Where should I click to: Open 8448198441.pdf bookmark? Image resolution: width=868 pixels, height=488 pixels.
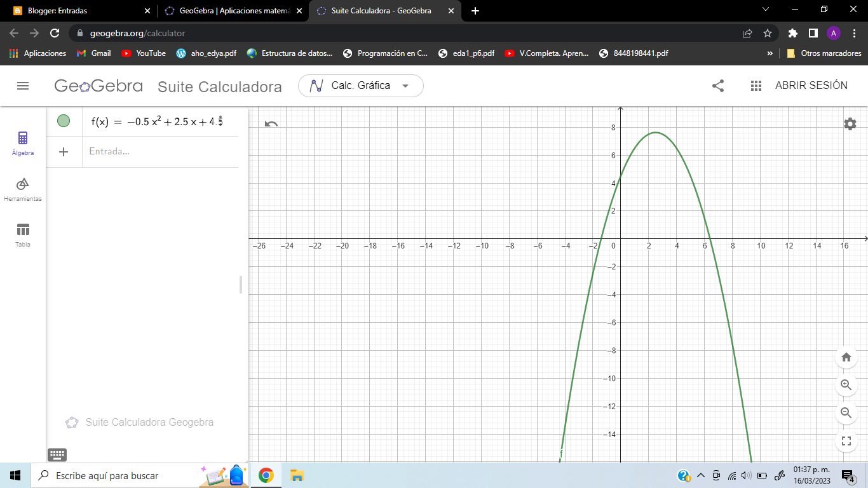click(634, 53)
